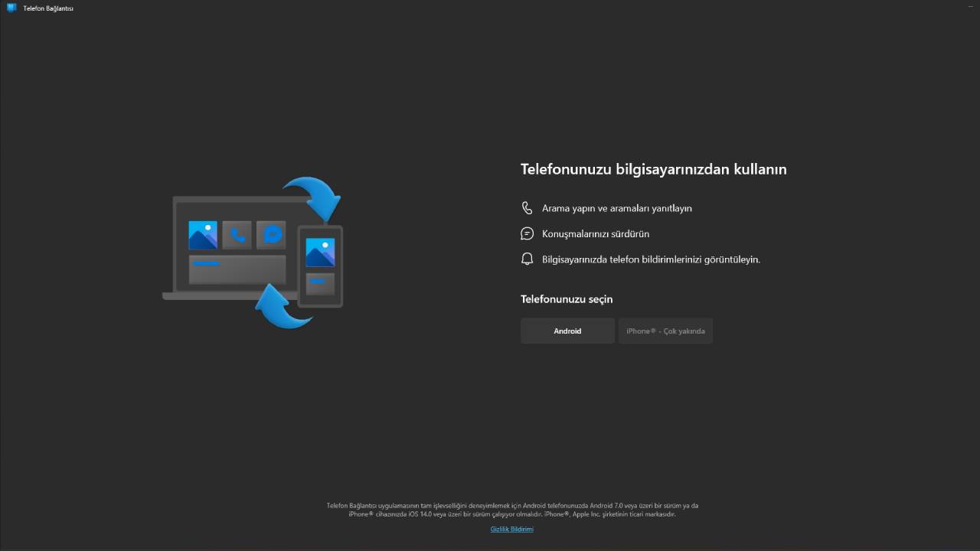
Task: Open the Gizlilik Bildirimi privacy link
Action: [x=511, y=529]
